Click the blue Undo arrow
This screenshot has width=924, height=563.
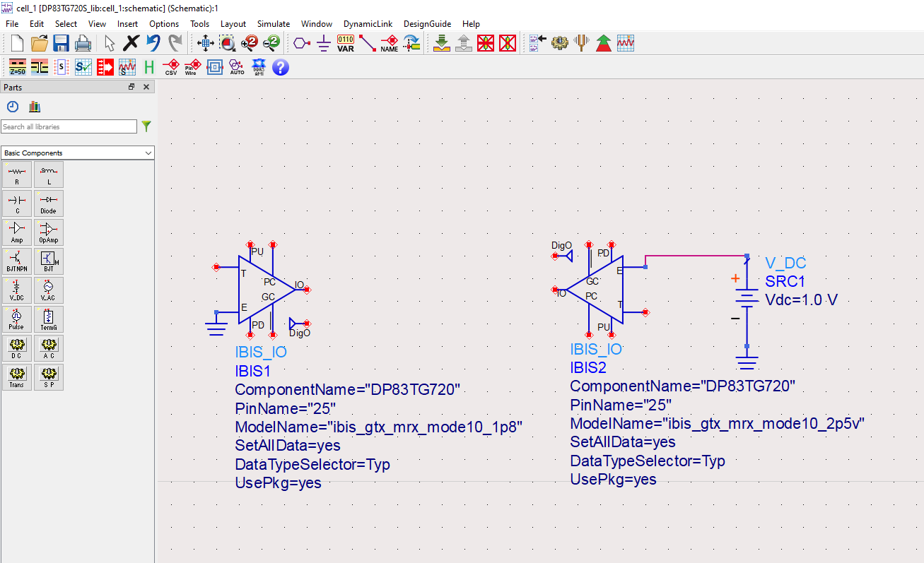point(153,43)
